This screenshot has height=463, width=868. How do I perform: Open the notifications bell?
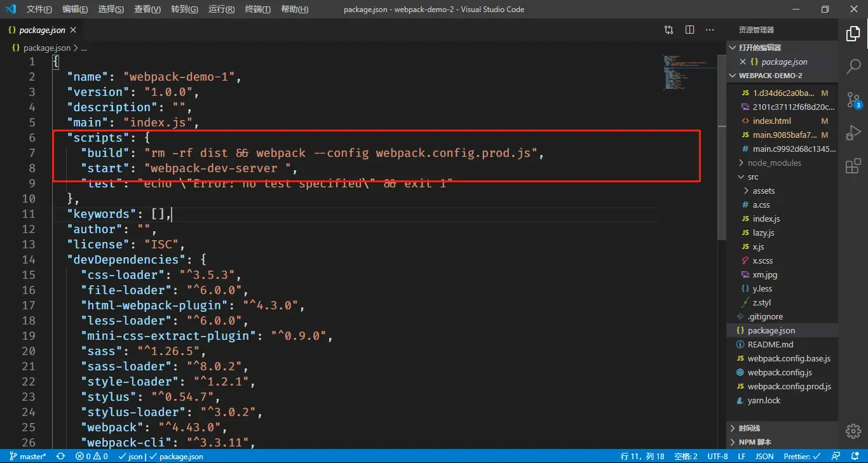point(853,457)
